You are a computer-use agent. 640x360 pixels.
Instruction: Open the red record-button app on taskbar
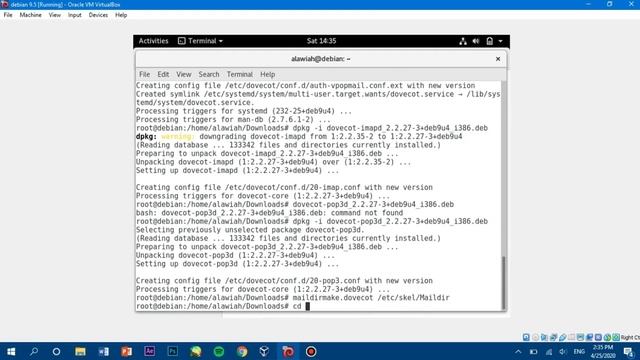pos(311,351)
